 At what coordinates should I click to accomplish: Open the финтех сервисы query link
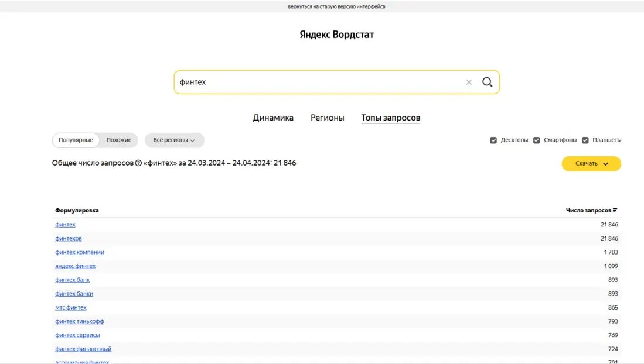77,335
